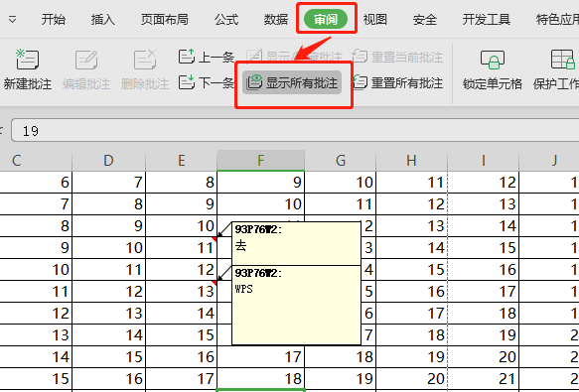Click cell in column G containing 19

(340, 379)
